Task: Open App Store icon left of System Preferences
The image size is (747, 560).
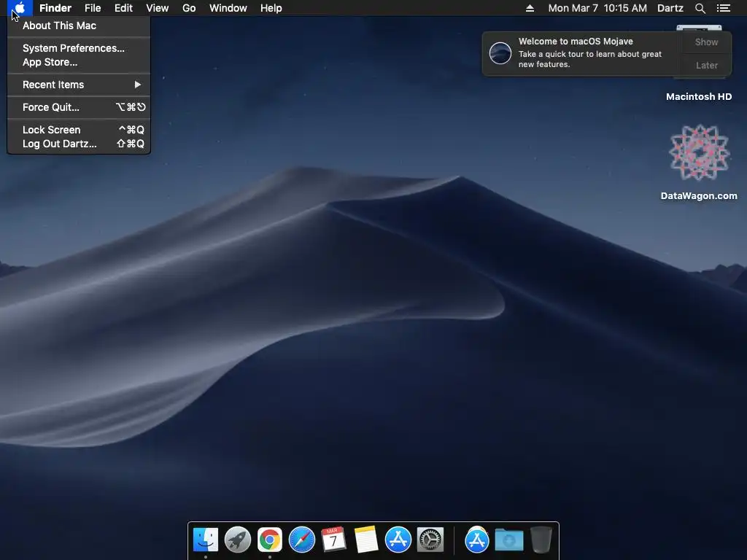Action: tap(398, 540)
